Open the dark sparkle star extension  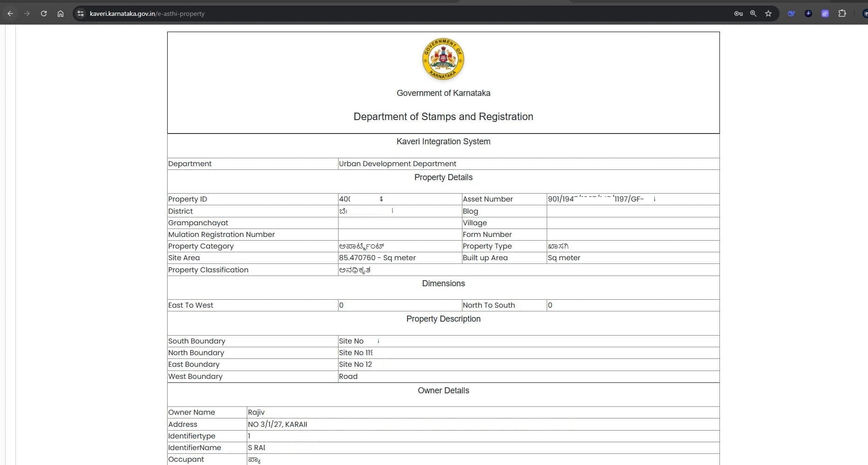coord(808,13)
